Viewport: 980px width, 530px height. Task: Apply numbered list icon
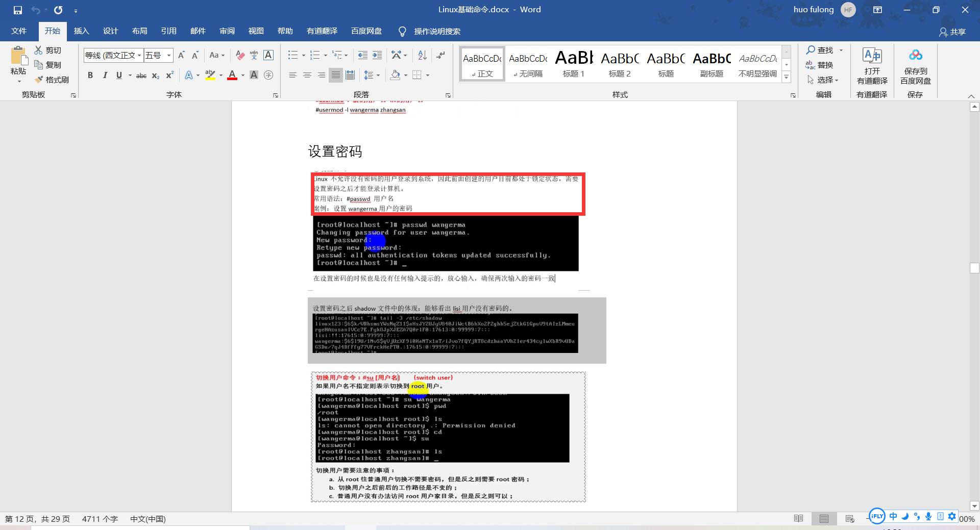tap(315, 55)
